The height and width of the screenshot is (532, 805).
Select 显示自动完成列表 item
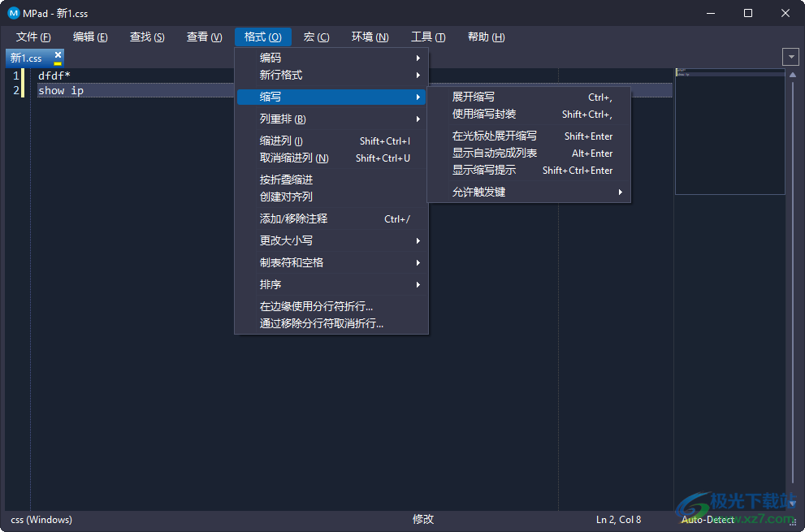point(529,153)
